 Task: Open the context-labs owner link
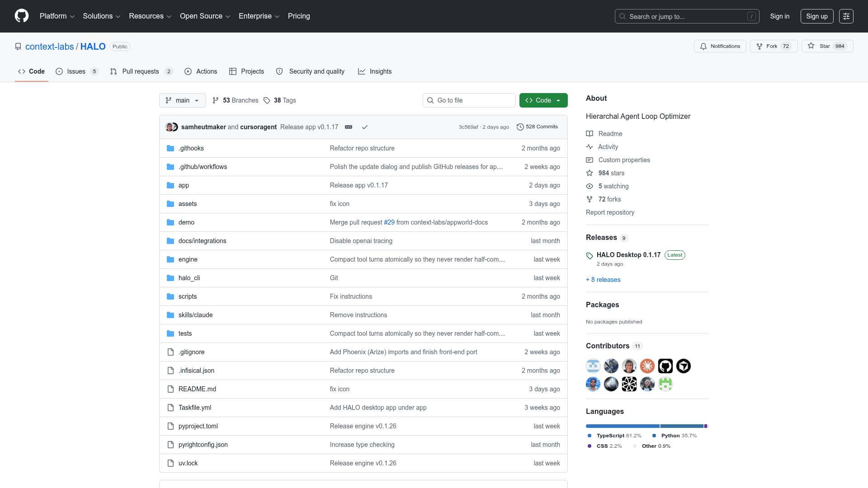(x=50, y=47)
